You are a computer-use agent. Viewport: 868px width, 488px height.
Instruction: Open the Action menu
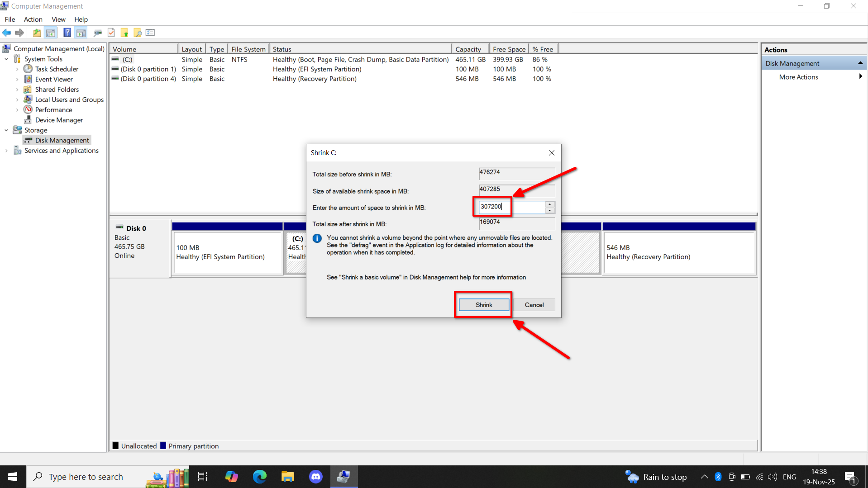(x=33, y=19)
